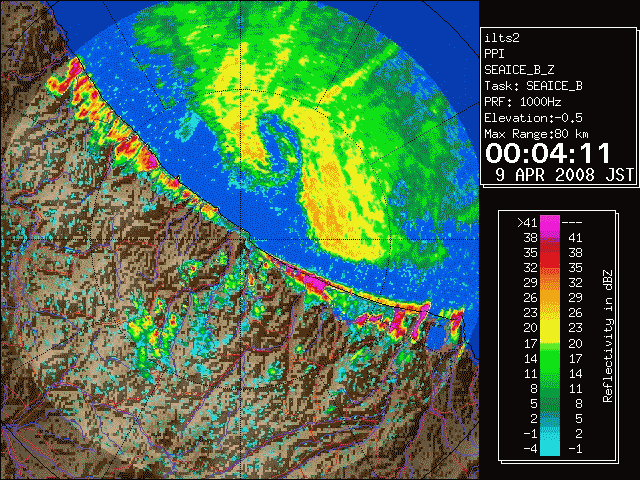Click the 'PRF: 1000Hz' value
This screenshot has width=640, height=480.
[x=523, y=102]
